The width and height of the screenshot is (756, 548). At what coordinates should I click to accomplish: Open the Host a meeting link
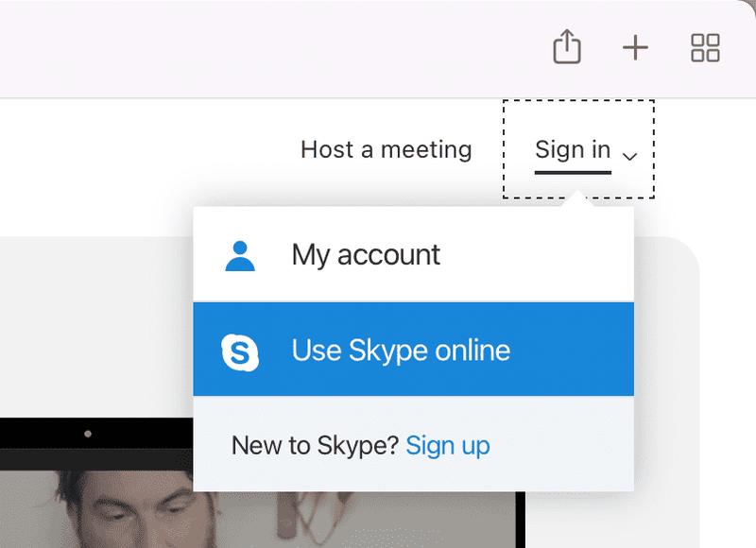[386, 149]
